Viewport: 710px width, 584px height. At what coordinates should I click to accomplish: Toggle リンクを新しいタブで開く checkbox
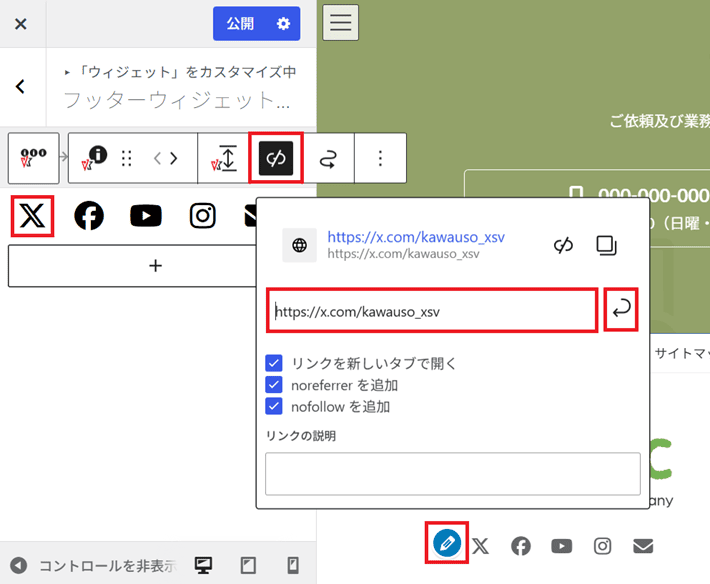[274, 363]
